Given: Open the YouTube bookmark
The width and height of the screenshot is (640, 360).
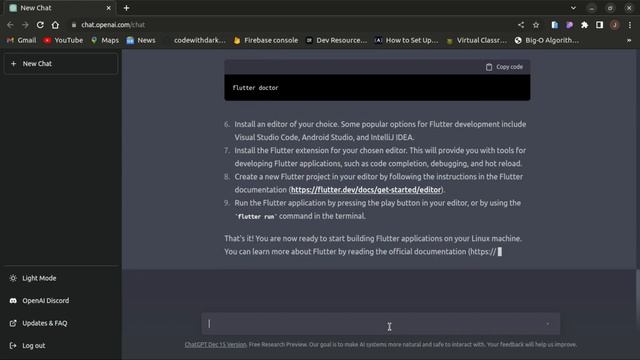Looking at the screenshot, I should (x=63, y=40).
